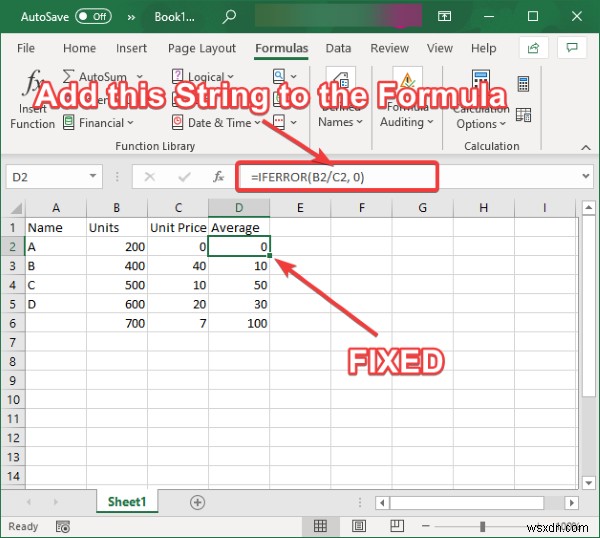Click the vertical scrollbar down arrow
The image size is (600, 538).
pyautogui.click(x=588, y=483)
